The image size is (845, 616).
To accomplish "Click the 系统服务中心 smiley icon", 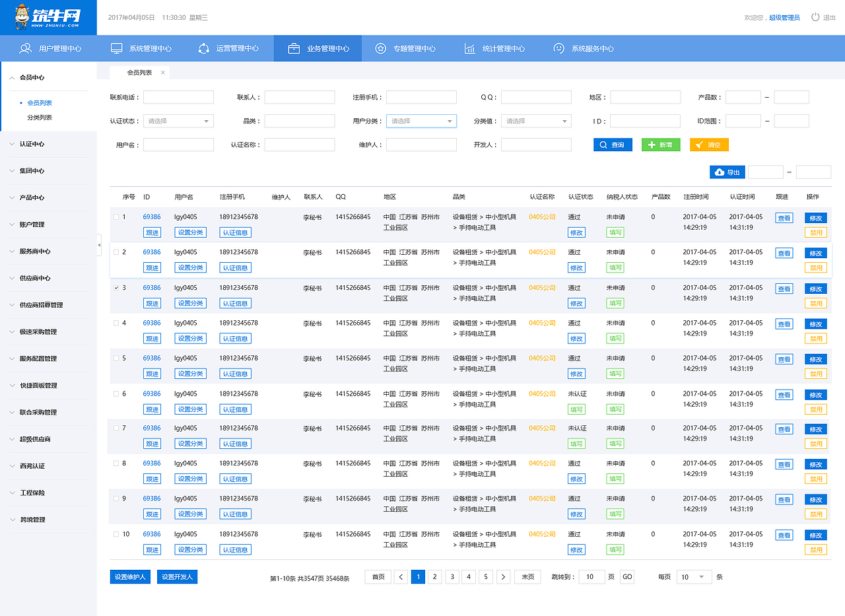I will tap(559, 48).
